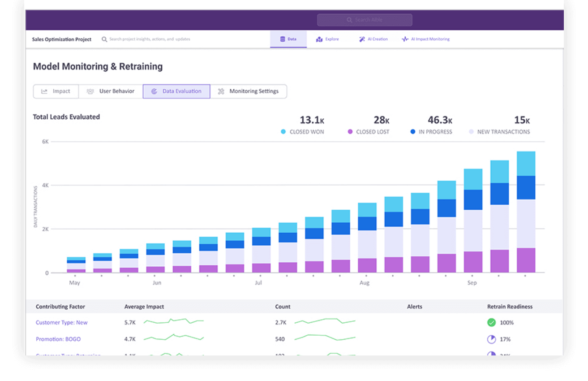Click the AI Creation wand icon

coord(362,39)
